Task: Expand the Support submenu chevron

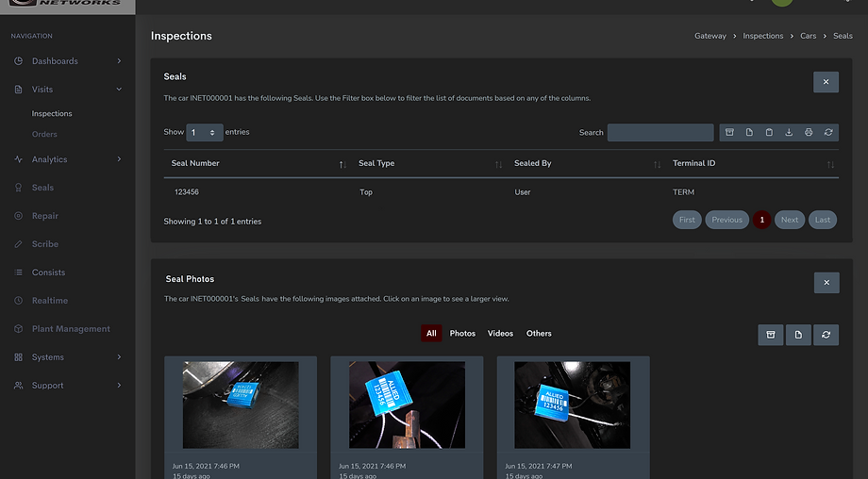Action: (x=119, y=386)
